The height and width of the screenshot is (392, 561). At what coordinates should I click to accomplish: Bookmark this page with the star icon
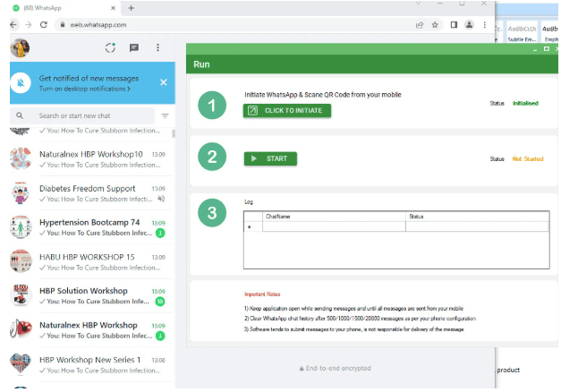click(x=435, y=25)
